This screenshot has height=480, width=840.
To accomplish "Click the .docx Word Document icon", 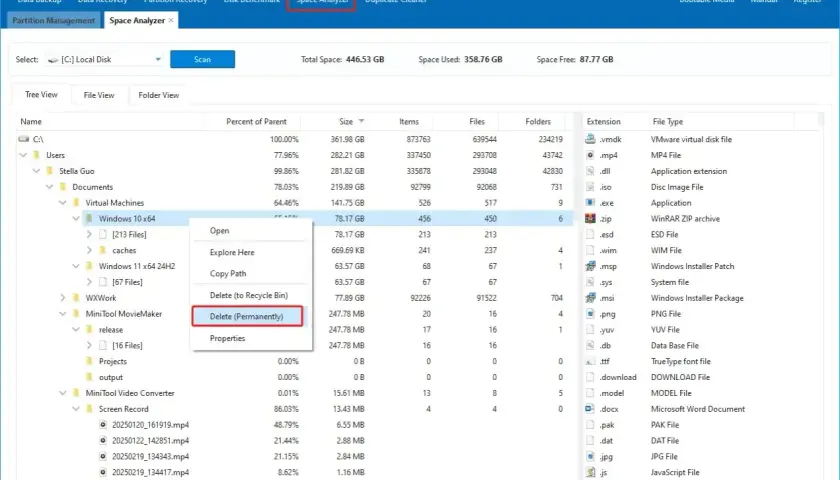I will coord(590,409).
